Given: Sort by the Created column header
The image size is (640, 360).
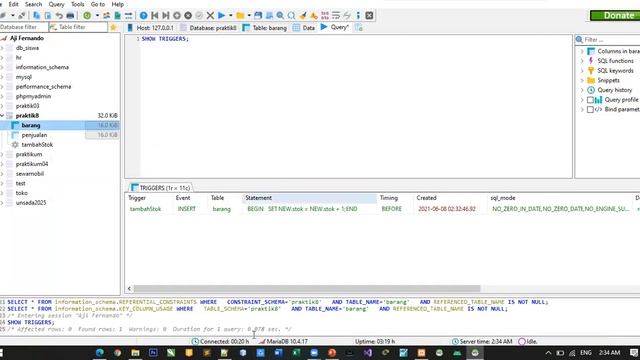Looking at the screenshot, I should tap(451, 198).
